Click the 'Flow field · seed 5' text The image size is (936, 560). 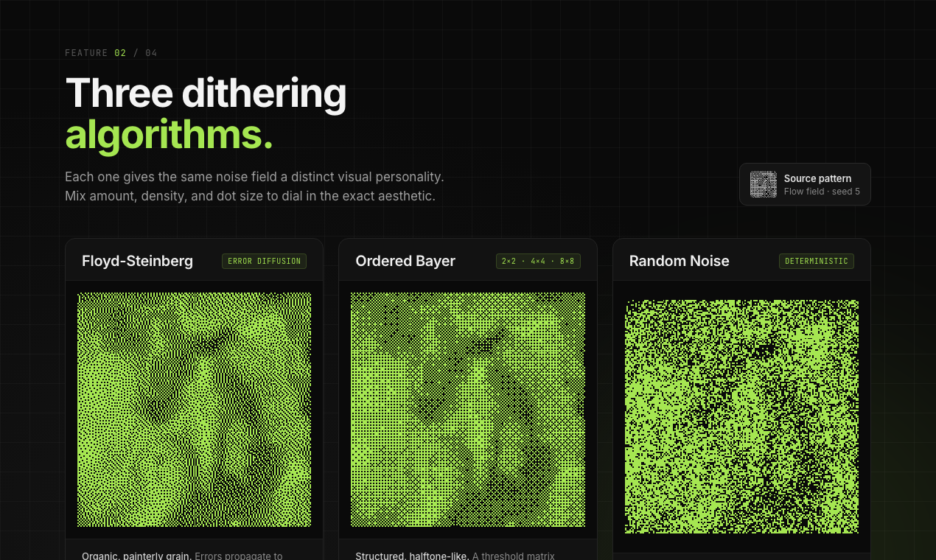pos(822,192)
